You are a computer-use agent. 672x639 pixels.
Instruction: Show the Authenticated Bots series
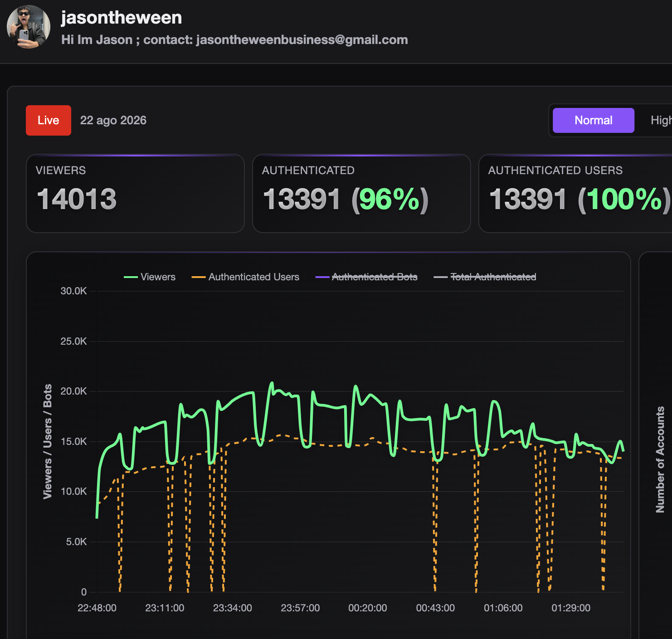pyautogui.click(x=366, y=277)
